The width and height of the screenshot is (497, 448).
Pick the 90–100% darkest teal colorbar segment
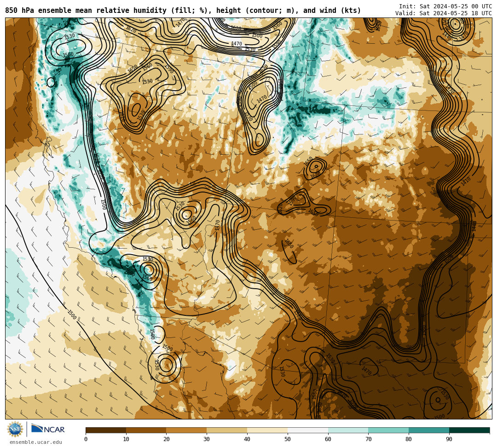pos(469,430)
